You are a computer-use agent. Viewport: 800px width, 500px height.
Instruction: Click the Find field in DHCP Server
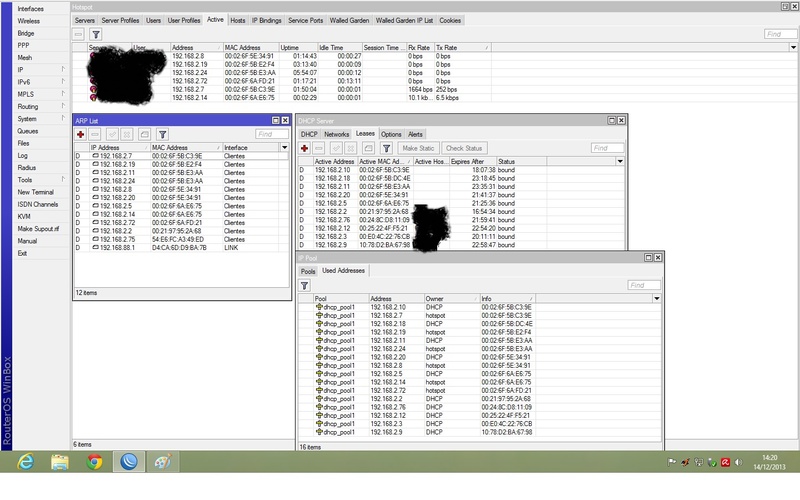point(608,148)
